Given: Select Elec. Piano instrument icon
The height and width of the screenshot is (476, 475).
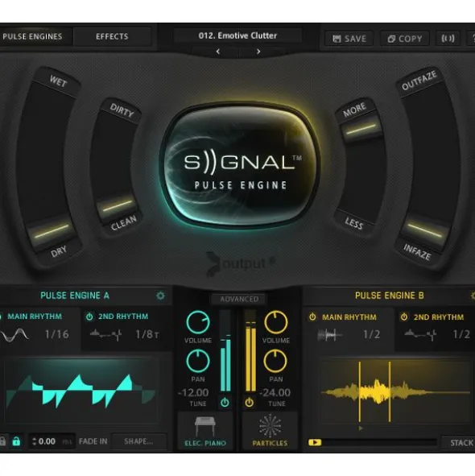Looking at the screenshot, I should tap(205, 426).
